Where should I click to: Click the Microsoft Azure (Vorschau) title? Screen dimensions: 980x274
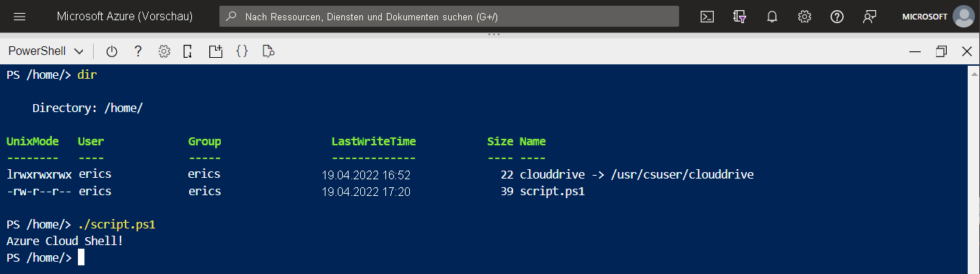(125, 17)
